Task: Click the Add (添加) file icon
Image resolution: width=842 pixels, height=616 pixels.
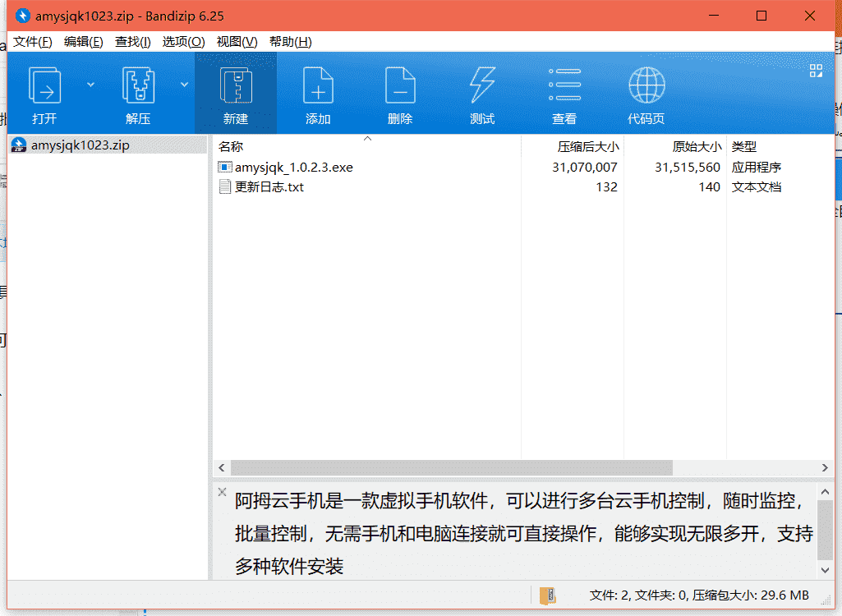Action: click(318, 85)
